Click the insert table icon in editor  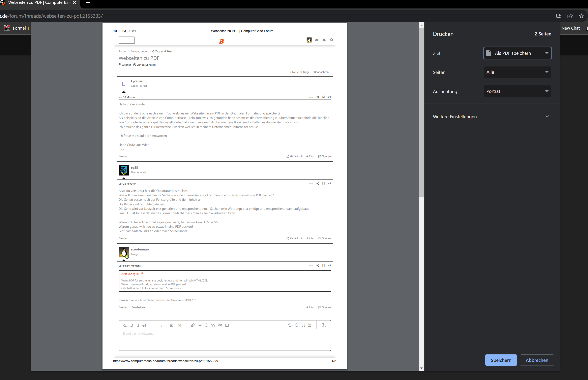coord(227,325)
